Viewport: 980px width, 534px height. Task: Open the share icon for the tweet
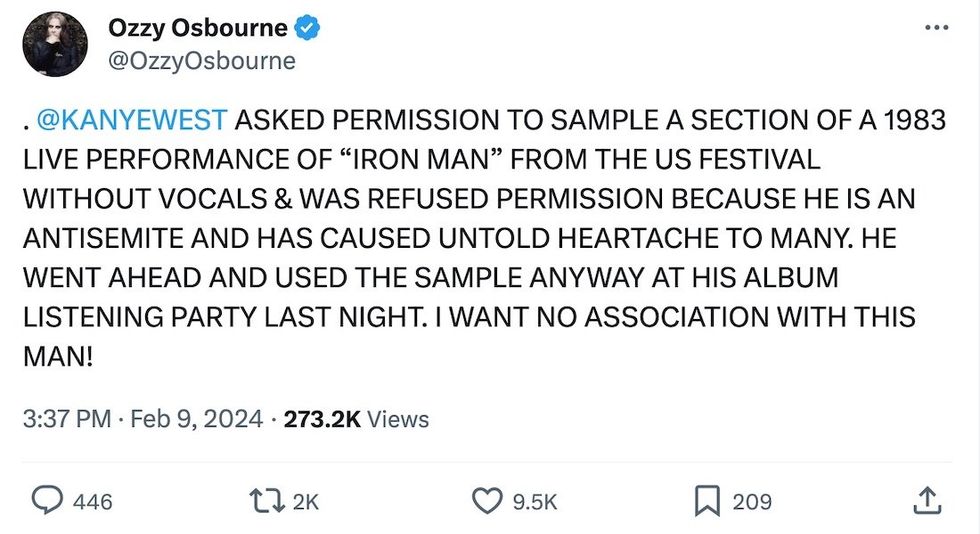[927, 499]
